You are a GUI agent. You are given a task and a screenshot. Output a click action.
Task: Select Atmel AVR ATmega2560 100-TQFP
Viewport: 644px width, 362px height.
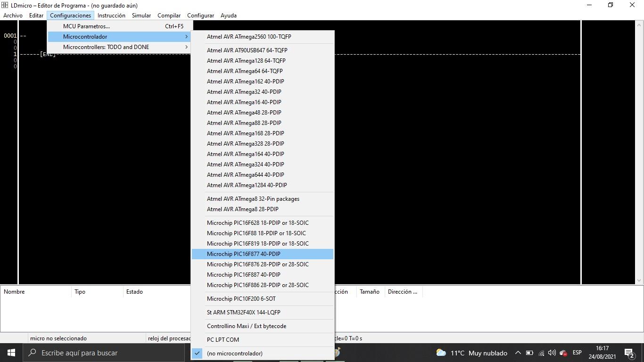(x=263, y=37)
